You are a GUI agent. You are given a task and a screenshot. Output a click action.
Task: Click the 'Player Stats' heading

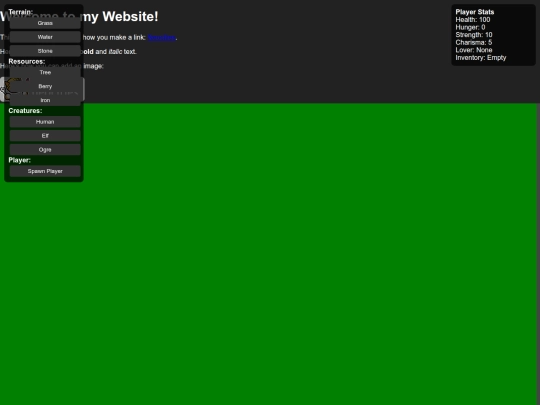coord(475,12)
